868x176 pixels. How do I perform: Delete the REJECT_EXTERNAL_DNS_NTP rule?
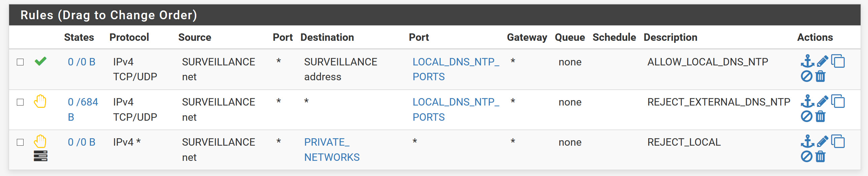[x=821, y=117]
